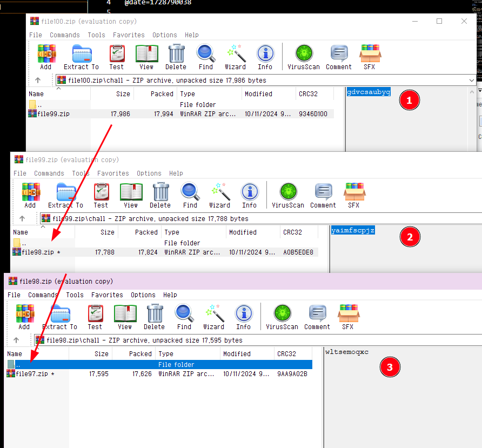Open Comment tool in file100.zip window
Screen dimensions: 482x448
point(339,57)
